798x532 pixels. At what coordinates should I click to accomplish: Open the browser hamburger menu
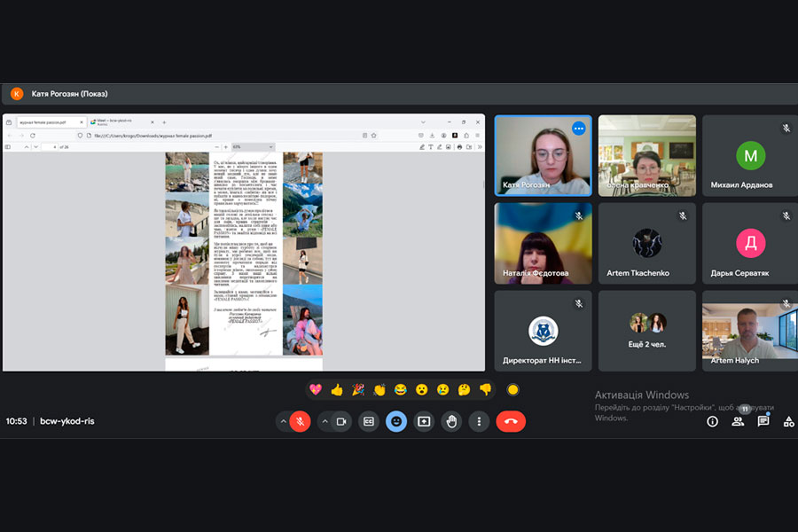coord(477,136)
